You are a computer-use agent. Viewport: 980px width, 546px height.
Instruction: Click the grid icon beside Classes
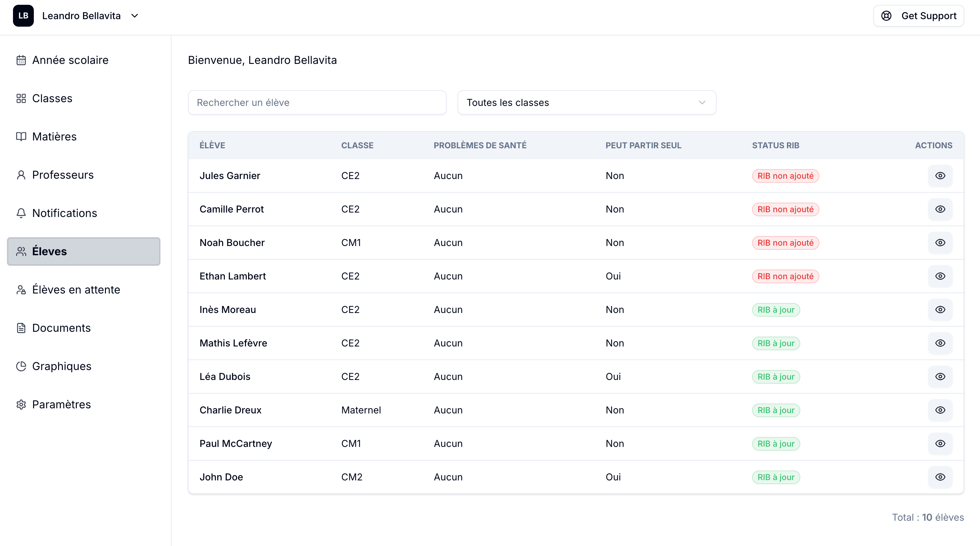tap(21, 98)
